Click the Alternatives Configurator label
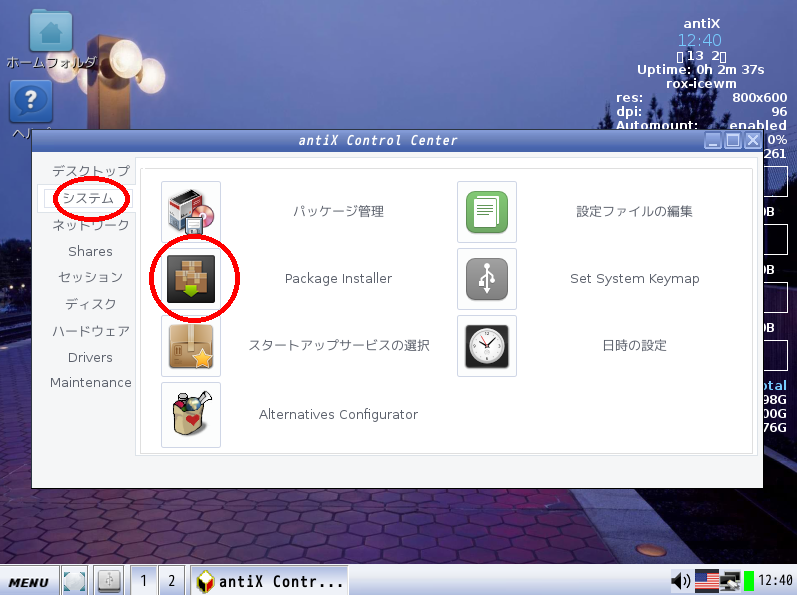Viewport: 797px width, 595px height. coord(339,415)
